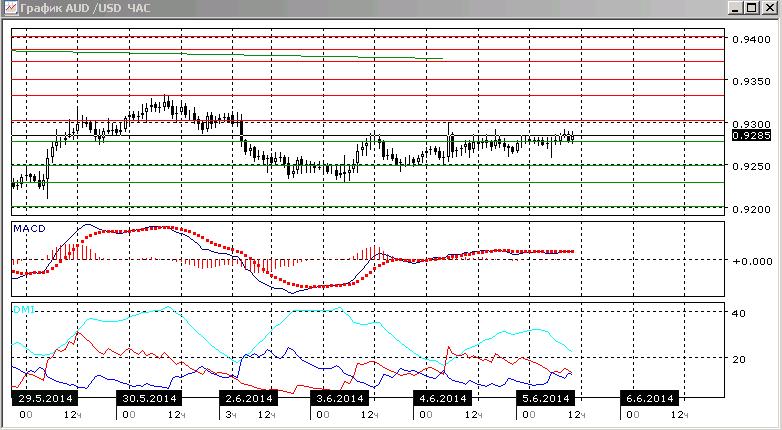Select the 2.6.2014 date label
This screenshot has height=430, width=782.
click(x=248, y=398)
